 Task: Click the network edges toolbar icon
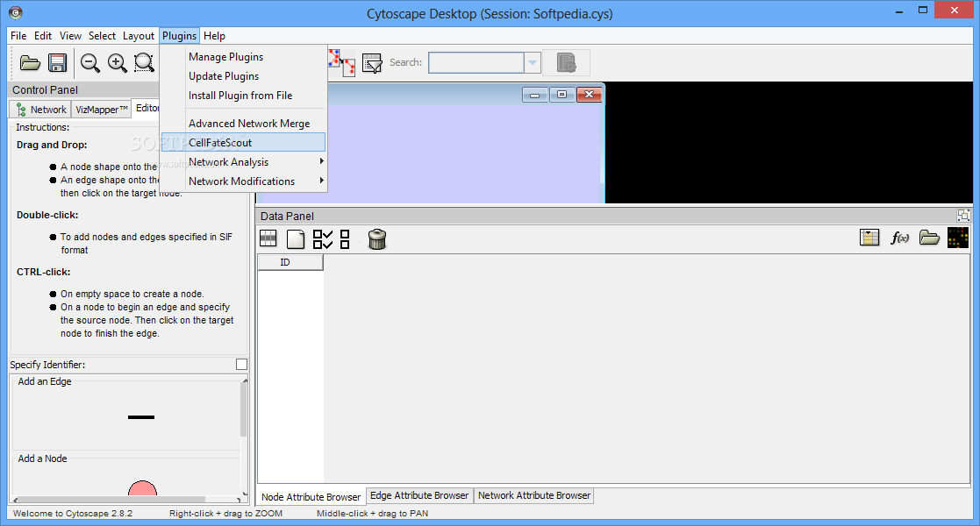pyautogui.click(x=342, y=62)
